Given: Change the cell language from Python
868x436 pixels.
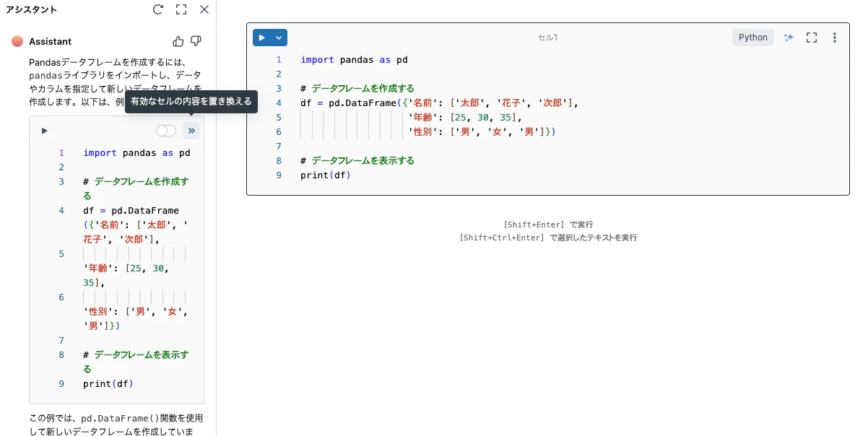Looking at the screenshot, I should (x=753, y=38).
